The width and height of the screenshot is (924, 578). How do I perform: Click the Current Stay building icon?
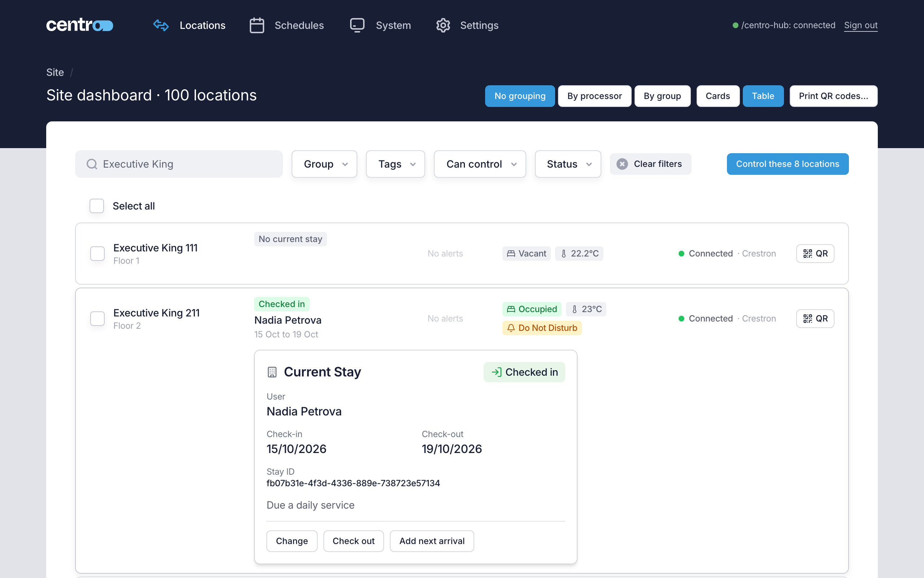[x=272, y=372]
